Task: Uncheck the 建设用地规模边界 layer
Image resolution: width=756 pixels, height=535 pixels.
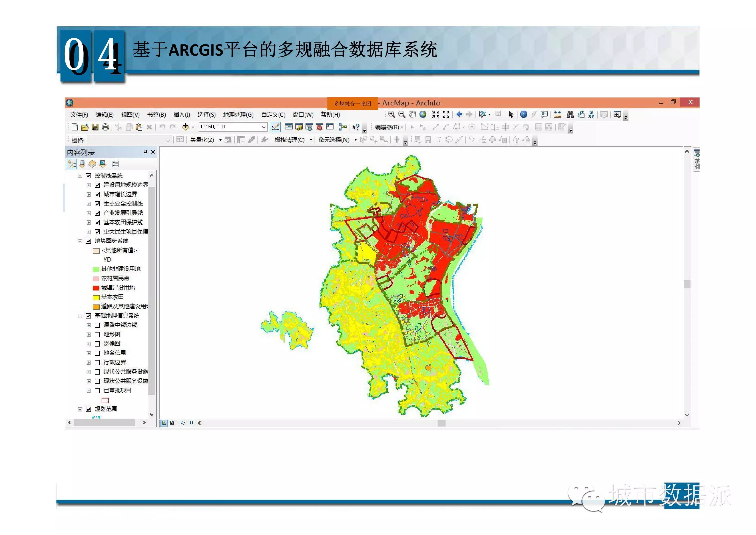Action: [x=97, y=185]
